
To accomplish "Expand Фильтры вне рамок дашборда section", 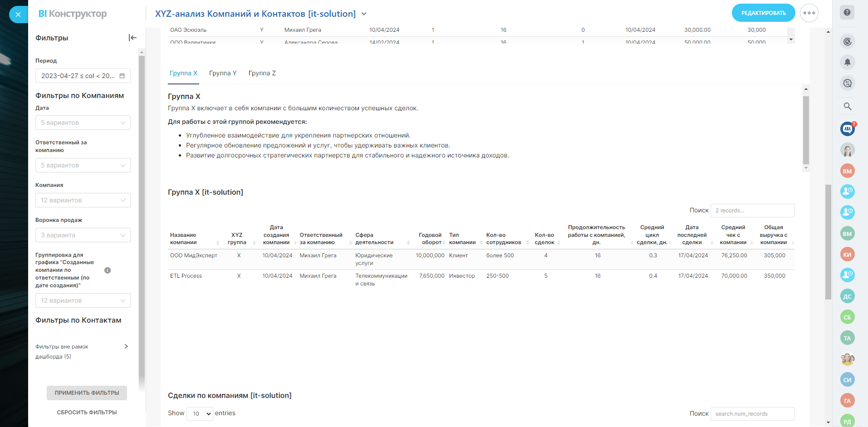I will coord(126,346).
